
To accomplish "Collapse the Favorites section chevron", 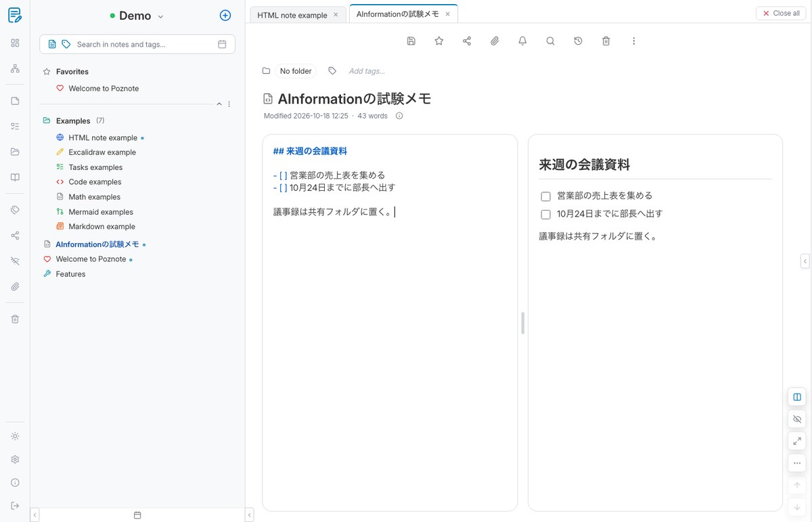I will click(219, 104).
